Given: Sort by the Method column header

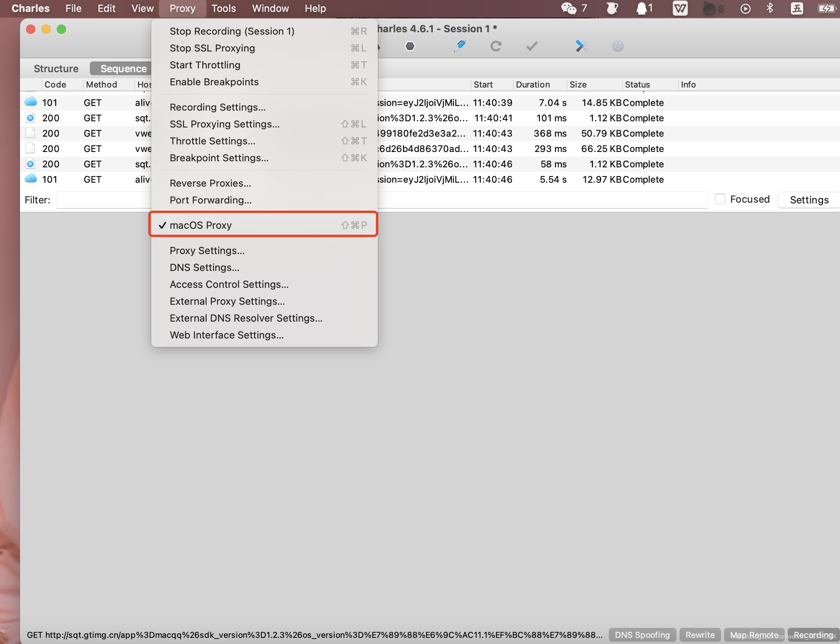Looking at the screenshot, I should [x=109, y=84].
